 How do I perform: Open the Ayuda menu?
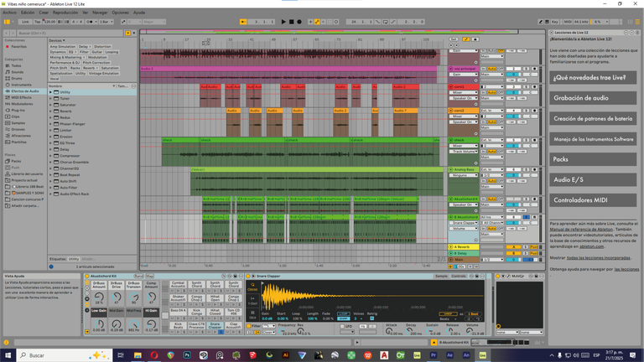point(139,13)
